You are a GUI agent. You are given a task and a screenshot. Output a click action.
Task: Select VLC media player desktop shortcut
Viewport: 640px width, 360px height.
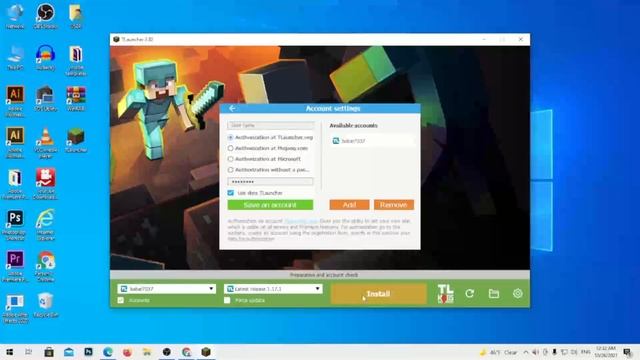pyautogui.click(x=45, y=143)
